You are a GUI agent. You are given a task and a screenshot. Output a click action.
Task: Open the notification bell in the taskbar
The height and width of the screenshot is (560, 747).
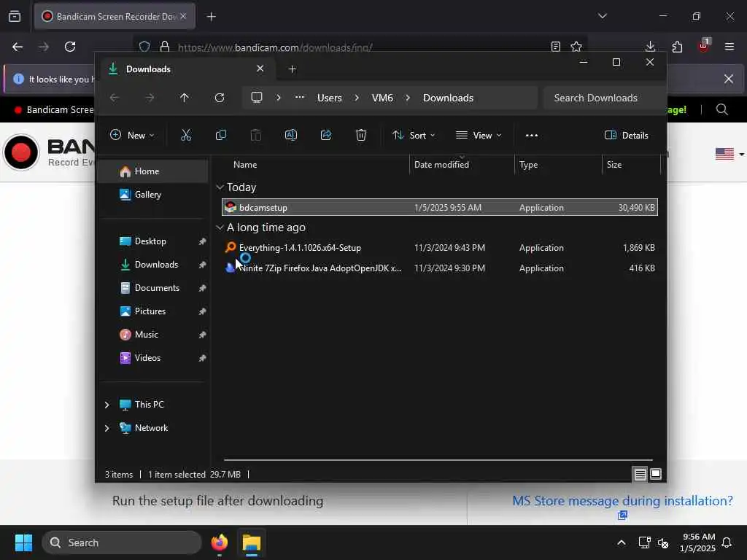pyautogui.click(x=727, y=542)
